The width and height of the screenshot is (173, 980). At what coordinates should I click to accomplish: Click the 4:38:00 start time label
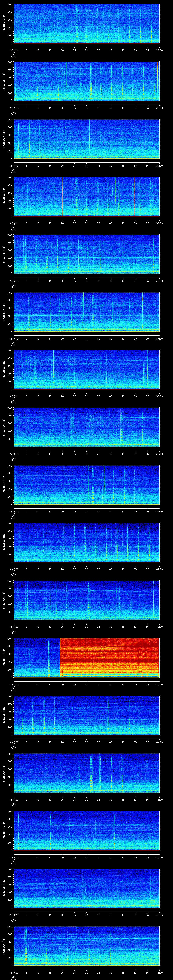click(14, 454)
